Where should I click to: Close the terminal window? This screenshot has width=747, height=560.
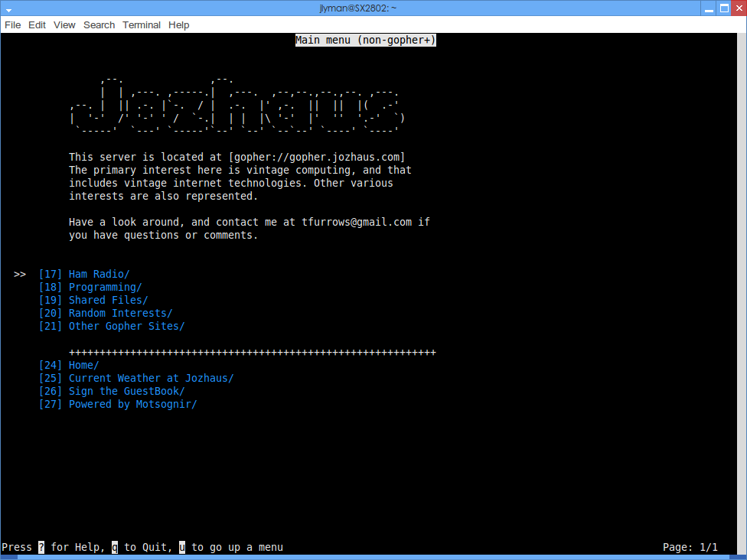click(737, 8)
